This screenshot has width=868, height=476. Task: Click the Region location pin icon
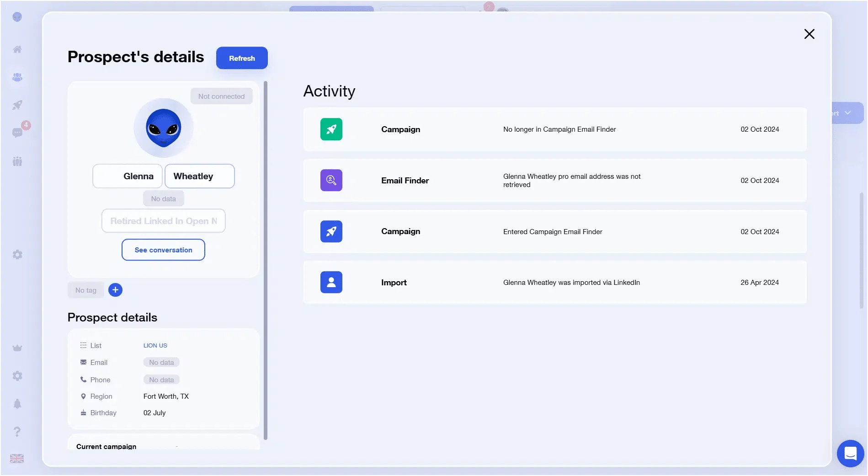[83, 396]
